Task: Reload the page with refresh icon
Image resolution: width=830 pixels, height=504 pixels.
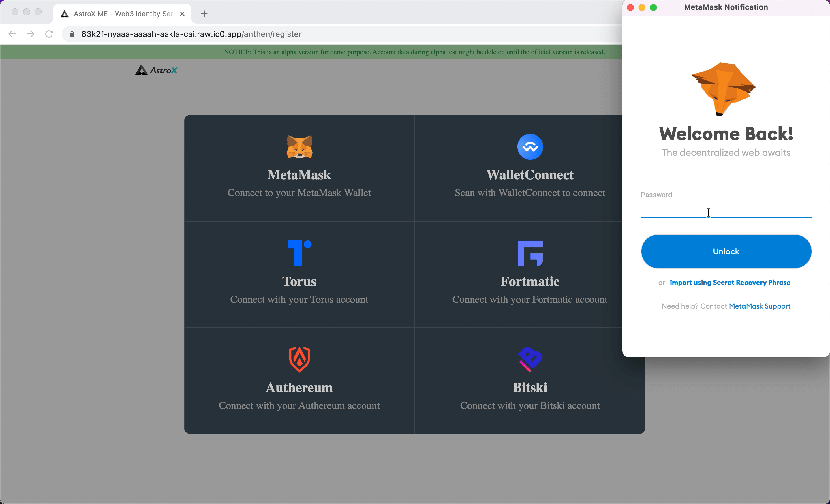Action: [49, 34]
